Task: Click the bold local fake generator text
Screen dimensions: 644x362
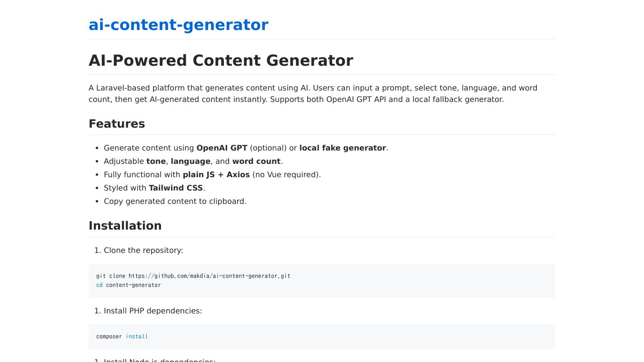Action: tap(342, 148)
